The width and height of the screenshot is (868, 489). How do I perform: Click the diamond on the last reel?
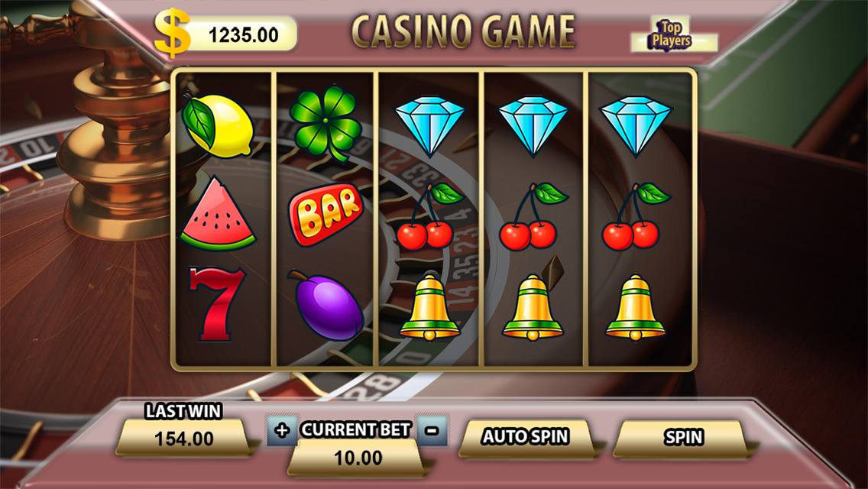click(x=636, y=126)
